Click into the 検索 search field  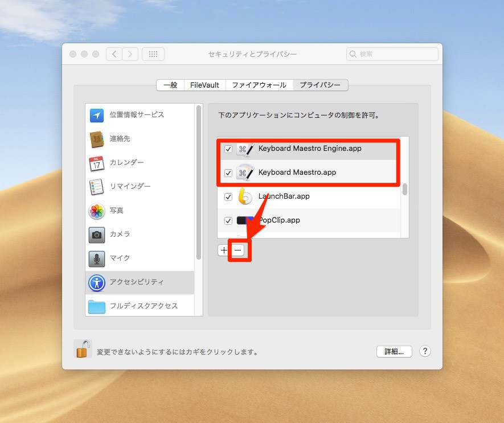[x=392, y=54]
